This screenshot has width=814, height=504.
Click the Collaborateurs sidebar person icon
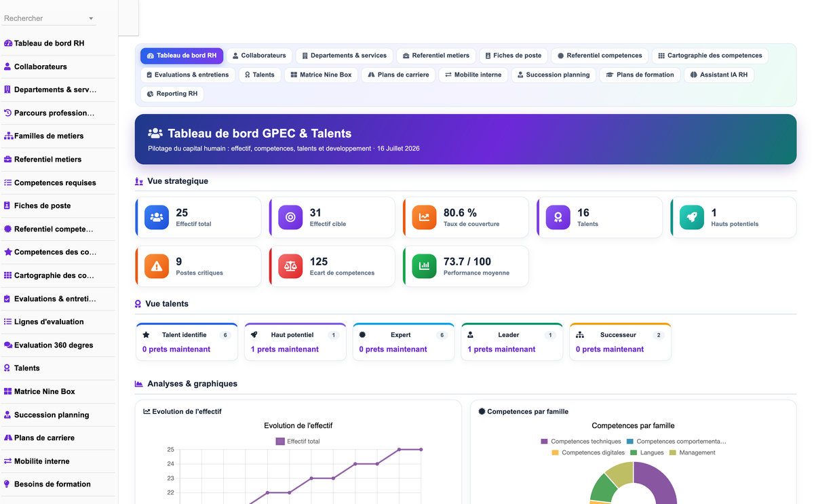[8, 66]
